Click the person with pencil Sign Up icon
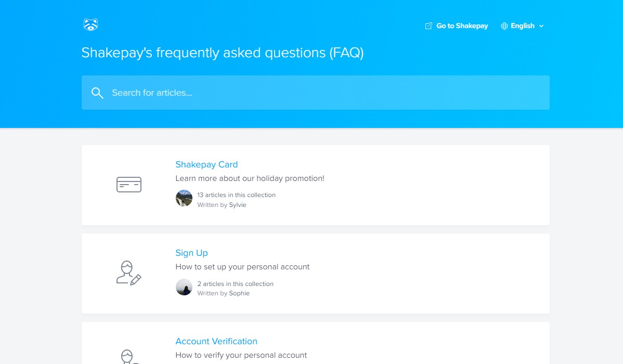 tap(129, 273)
